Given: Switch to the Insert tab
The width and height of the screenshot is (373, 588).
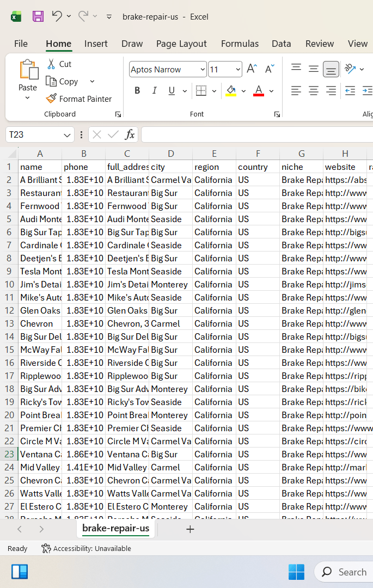Looking at the screenshot, I should (96, 44).
